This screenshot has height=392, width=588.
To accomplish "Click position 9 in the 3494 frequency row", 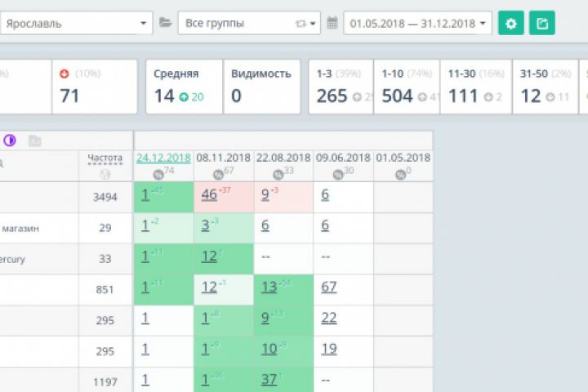I will coord(265,194).
